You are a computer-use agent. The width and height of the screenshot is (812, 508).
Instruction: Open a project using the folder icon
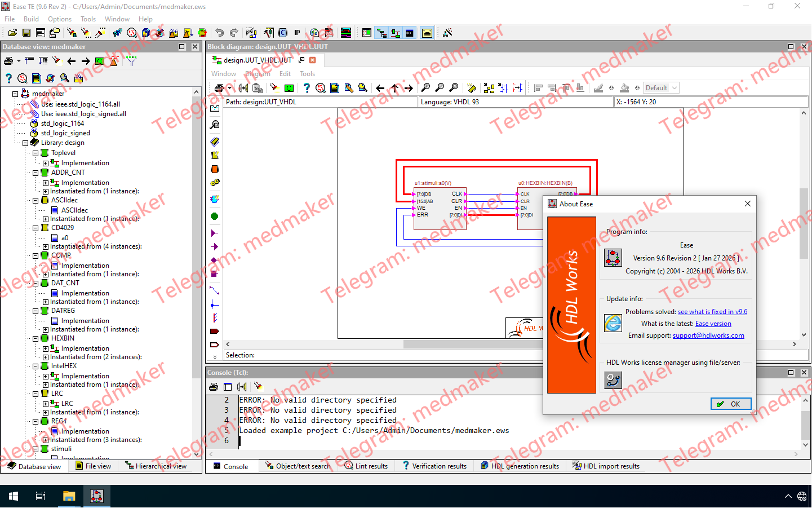[12, 32]
